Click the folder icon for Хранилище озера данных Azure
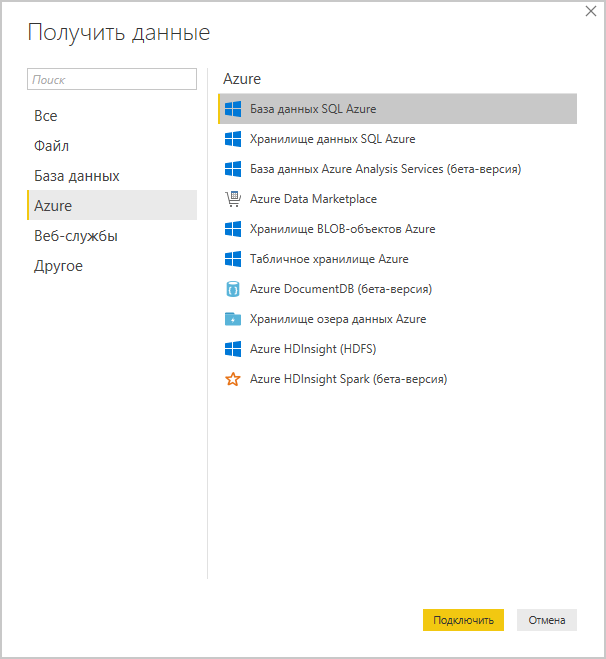 tap(233, 319)
